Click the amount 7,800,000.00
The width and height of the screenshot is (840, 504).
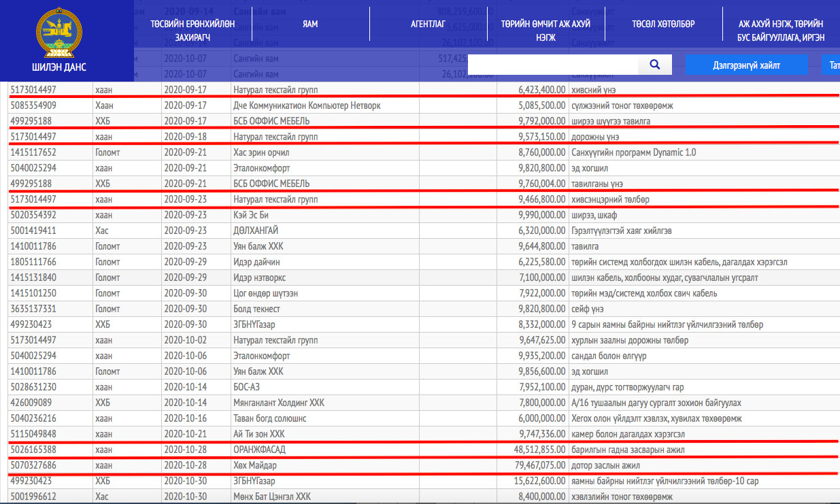click(x=541, y=403)
